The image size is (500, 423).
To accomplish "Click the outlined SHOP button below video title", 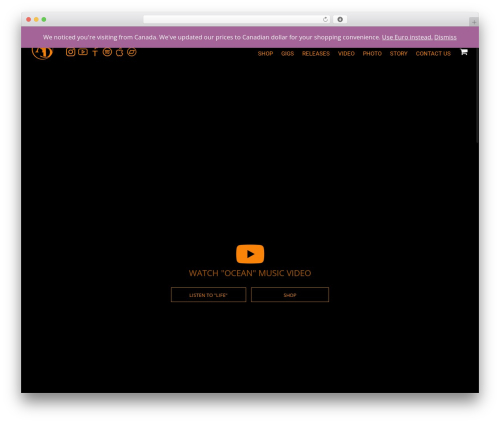I will 290,295.
